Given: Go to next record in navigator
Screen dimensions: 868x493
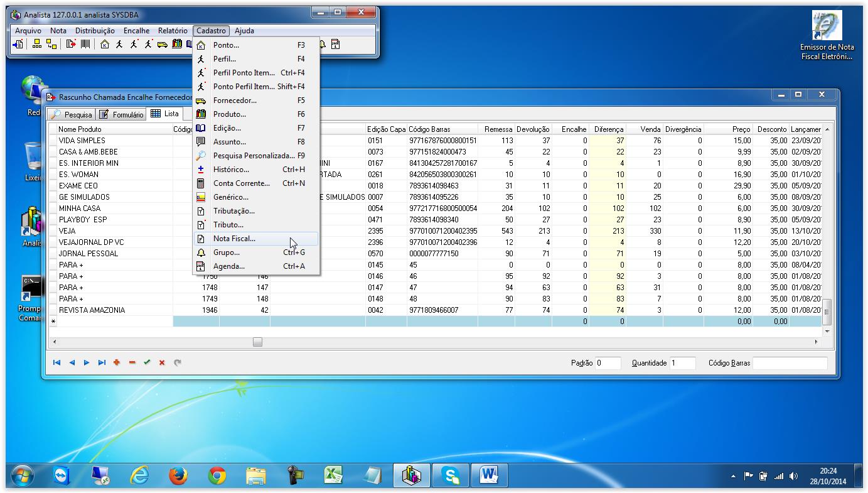Looking at the screenshot, I should click(x=87, y=362).
